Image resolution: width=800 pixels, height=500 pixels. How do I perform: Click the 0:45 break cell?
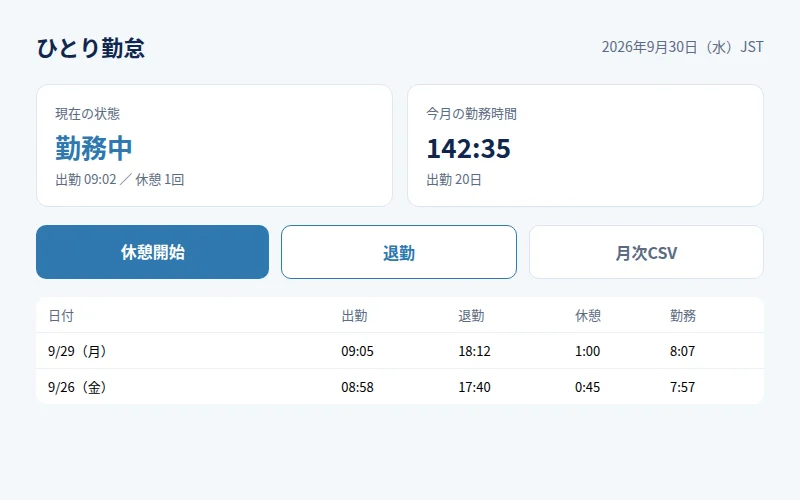click(588, 387)
